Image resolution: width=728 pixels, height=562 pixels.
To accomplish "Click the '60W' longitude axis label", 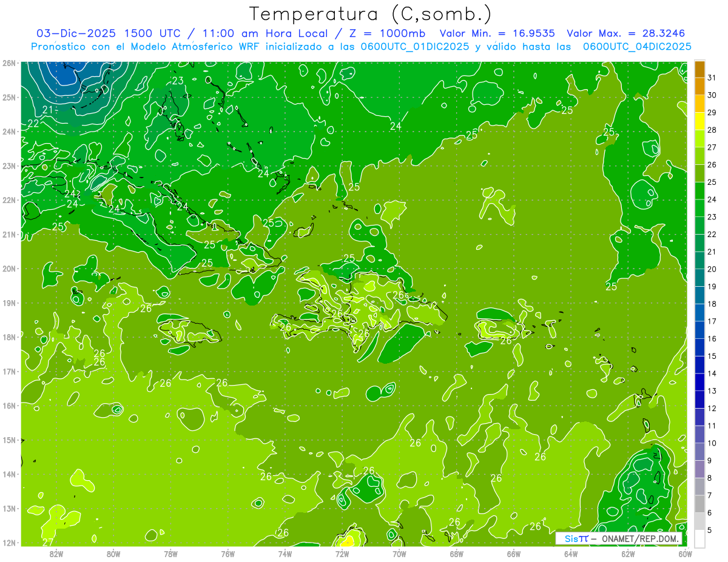I will [x=685, y=554].
